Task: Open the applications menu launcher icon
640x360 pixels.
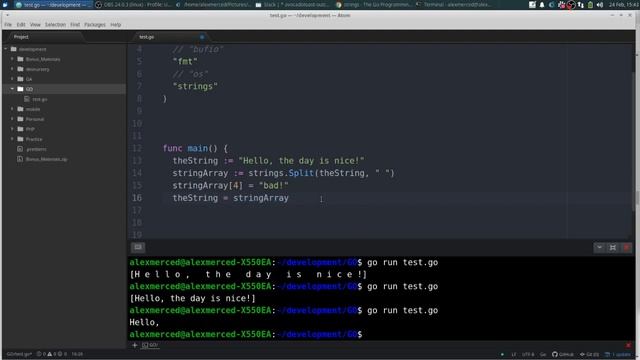Action: (x=5, y=5)
